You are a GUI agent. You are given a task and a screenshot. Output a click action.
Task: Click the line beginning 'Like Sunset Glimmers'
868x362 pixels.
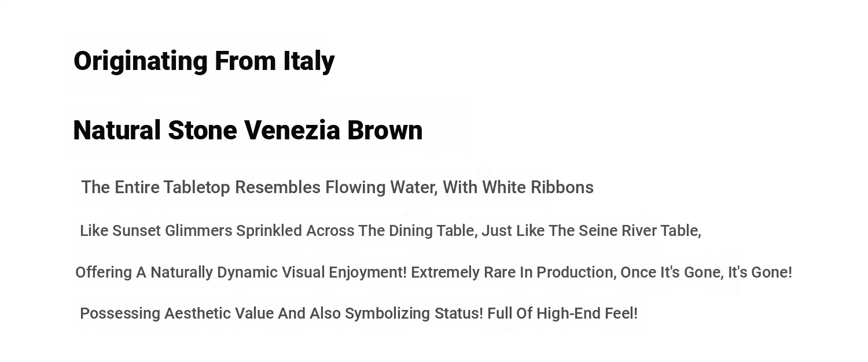point(391,231)
